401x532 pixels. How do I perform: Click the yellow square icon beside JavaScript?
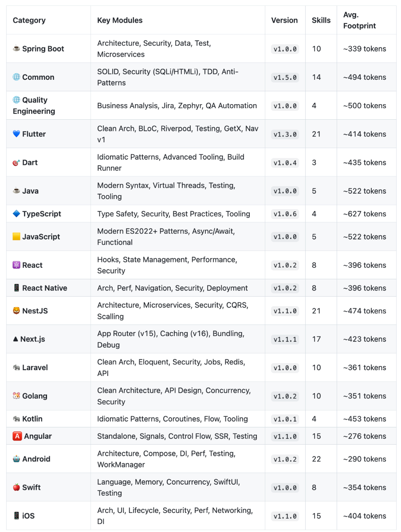(x=16, y=237)
